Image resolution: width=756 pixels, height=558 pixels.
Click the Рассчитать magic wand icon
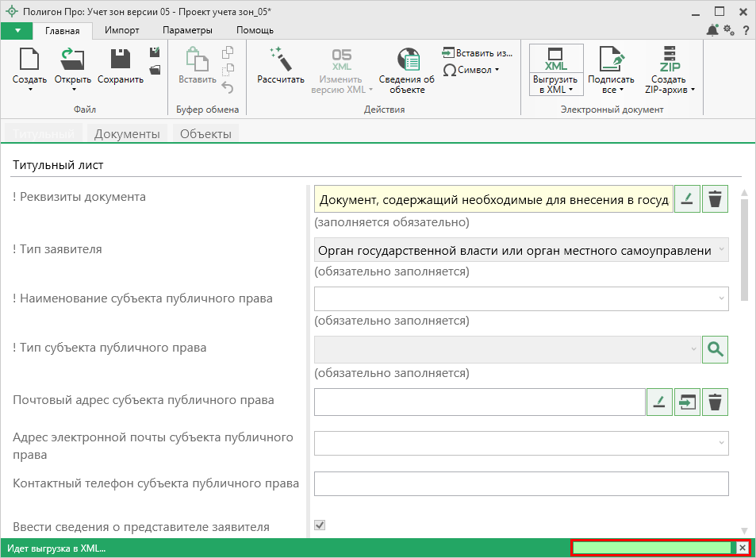tap(281, 60)
